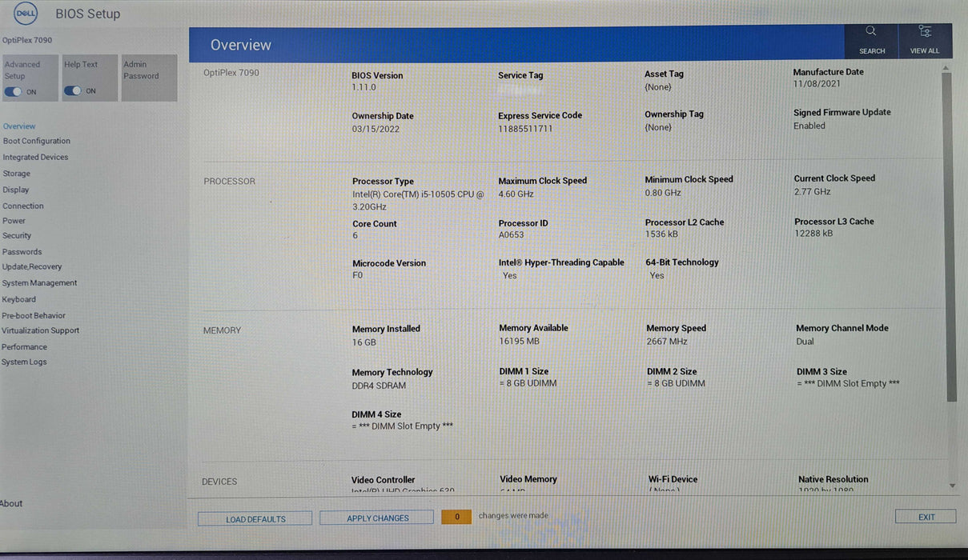Click the Processor Type label
This screenshot has width=968, height=560.
pos(383,182)
